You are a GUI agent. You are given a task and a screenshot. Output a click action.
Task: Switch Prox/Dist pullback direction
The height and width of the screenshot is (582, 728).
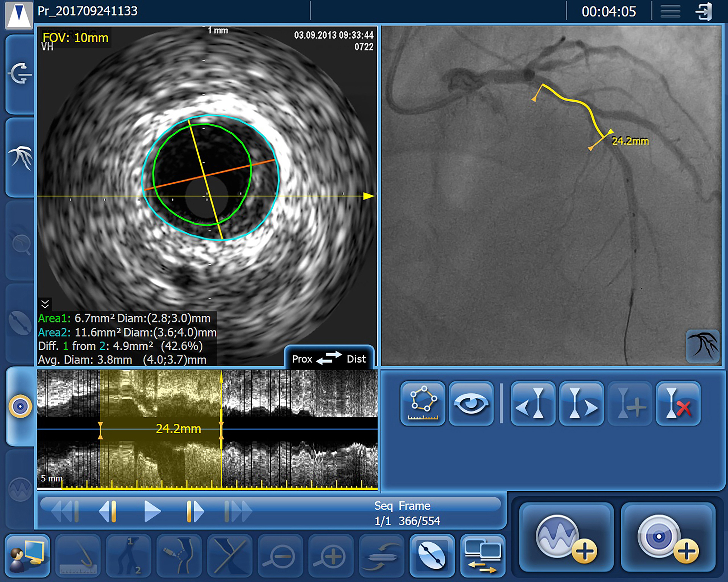[329, 358]
